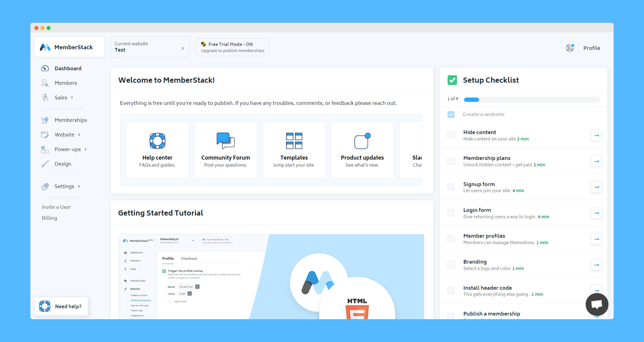Click Checkout tab in tutorial preview
Image resolution: width=644 pixels, height=342 pixels.
tap(189, 259)
